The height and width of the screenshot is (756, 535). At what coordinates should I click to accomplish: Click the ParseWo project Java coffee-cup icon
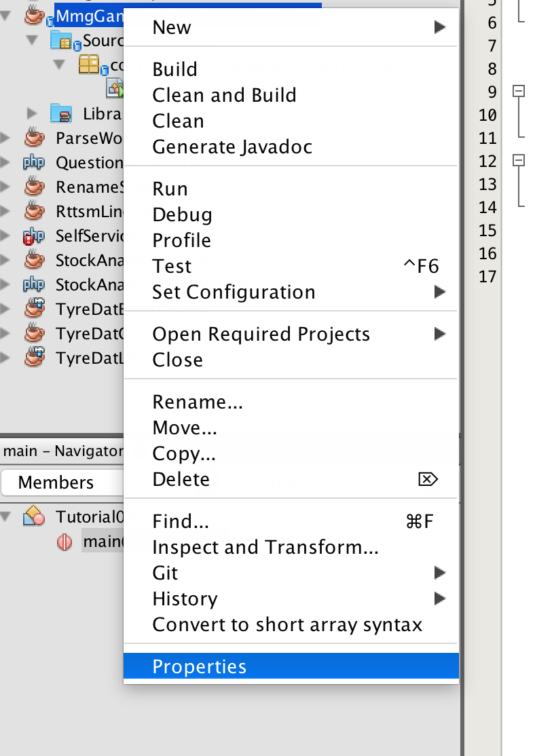coord(34,138)
